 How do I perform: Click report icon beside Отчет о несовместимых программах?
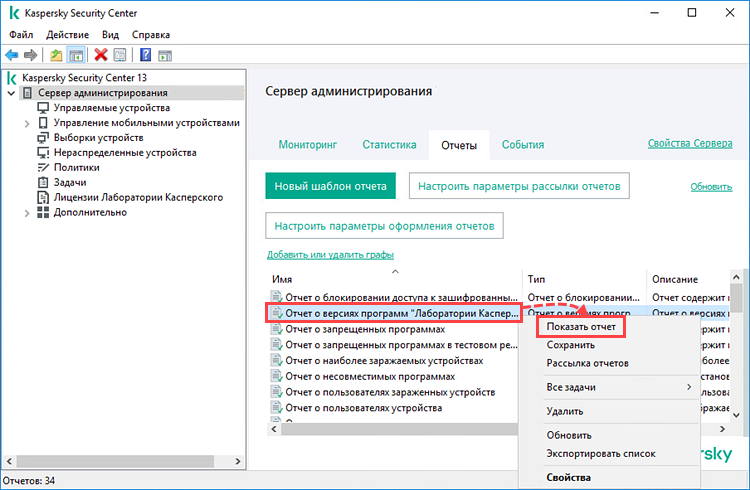pyautogui.click(x=276, y=376)
